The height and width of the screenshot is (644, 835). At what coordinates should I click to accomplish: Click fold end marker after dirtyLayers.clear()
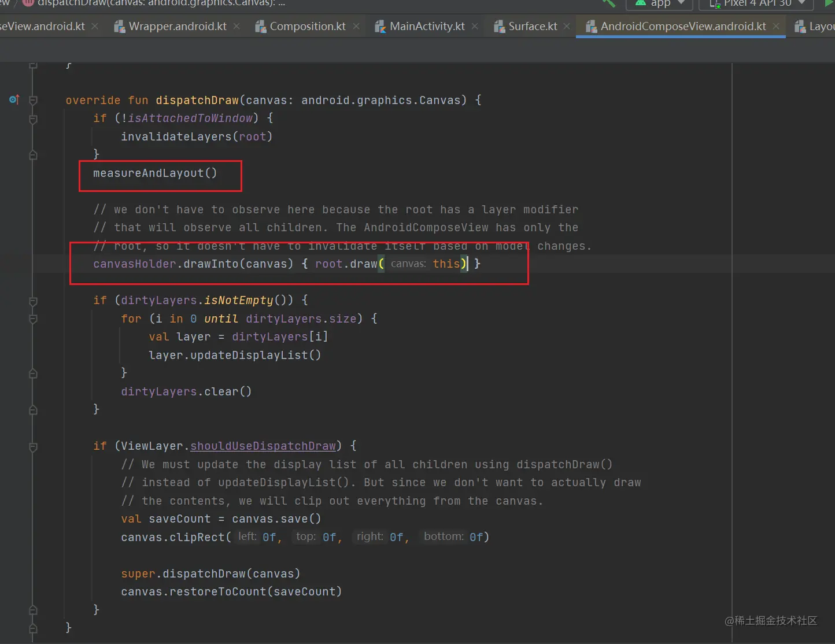(x=33, y=410)
